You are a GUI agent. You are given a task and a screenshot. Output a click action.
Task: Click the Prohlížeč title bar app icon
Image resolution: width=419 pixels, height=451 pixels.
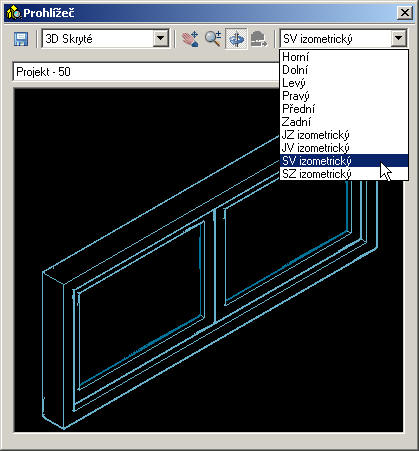(x=14, y=13)
